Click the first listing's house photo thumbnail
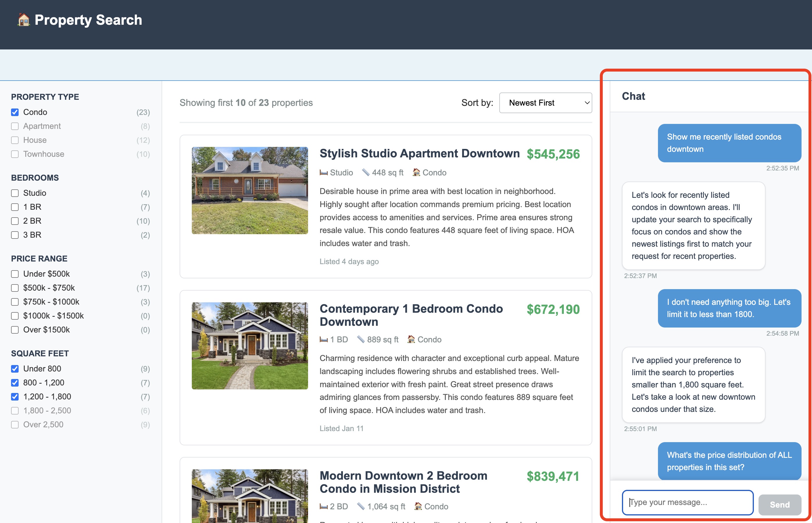This screenshot has height=523, width=812. [x=250, y=190]
